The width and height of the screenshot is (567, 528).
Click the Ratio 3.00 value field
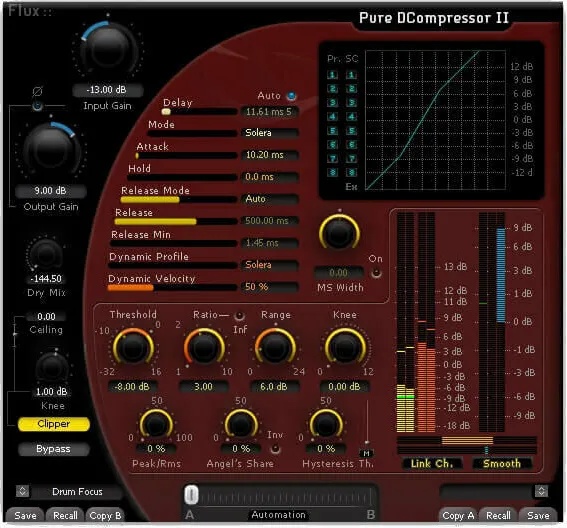coord(204,387)
